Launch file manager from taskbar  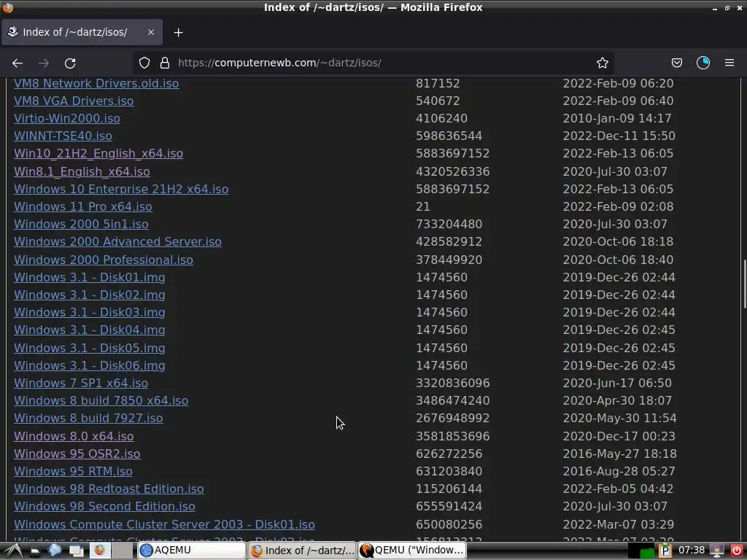(35, 551)
